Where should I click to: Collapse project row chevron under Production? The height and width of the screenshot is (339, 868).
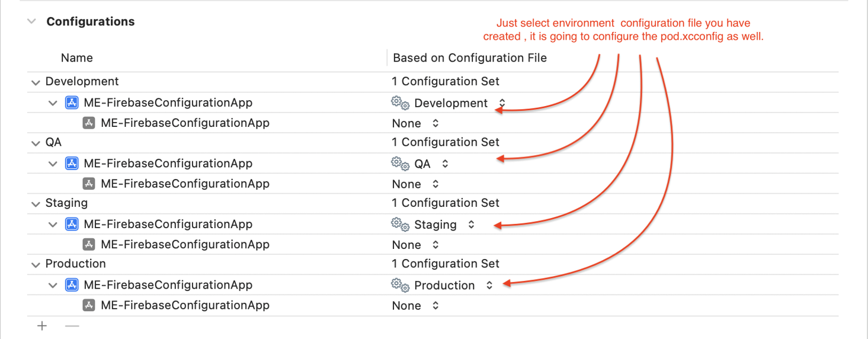[53, 285]
